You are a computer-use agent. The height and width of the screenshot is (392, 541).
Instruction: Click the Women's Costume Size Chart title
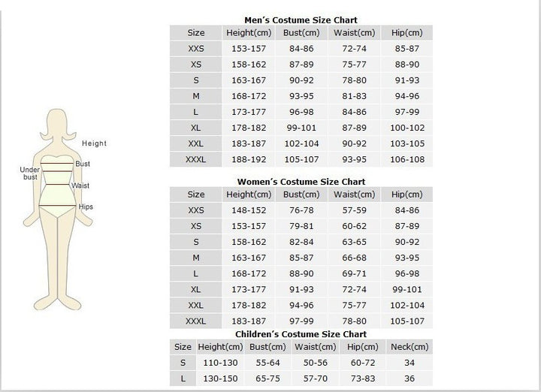coord(301,182)
